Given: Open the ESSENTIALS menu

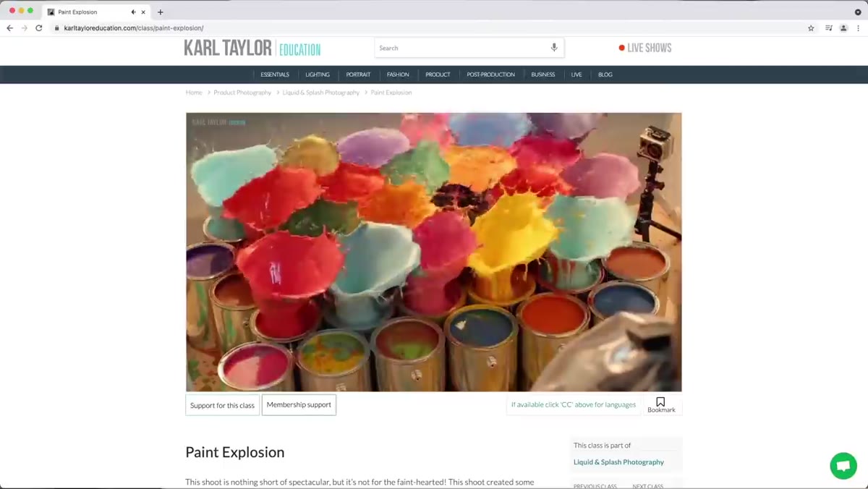Looking at the screenshot, I should pos(275,75).
